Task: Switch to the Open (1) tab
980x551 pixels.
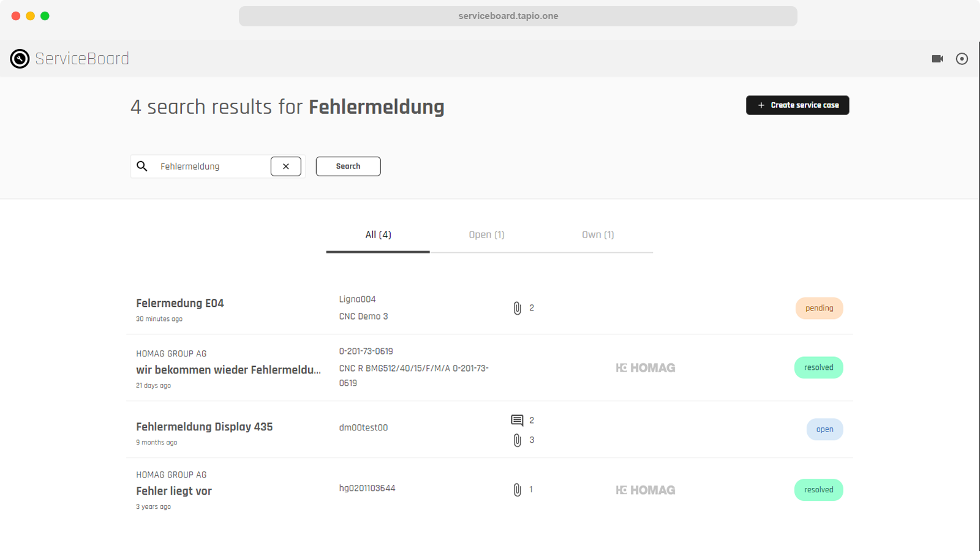Action: click(486, 235)
